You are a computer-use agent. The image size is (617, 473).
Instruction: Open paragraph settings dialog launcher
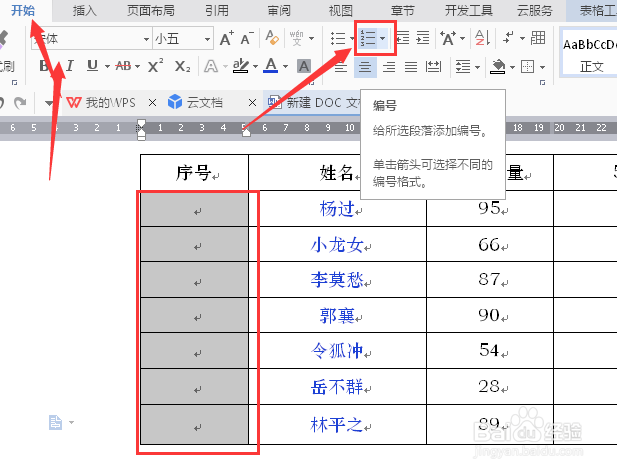(543, 82)
